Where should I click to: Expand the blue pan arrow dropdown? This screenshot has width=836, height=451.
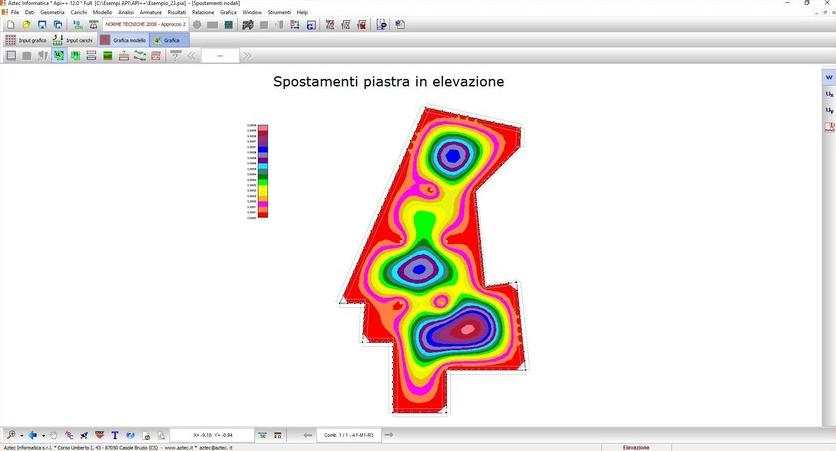coord(42,435)
